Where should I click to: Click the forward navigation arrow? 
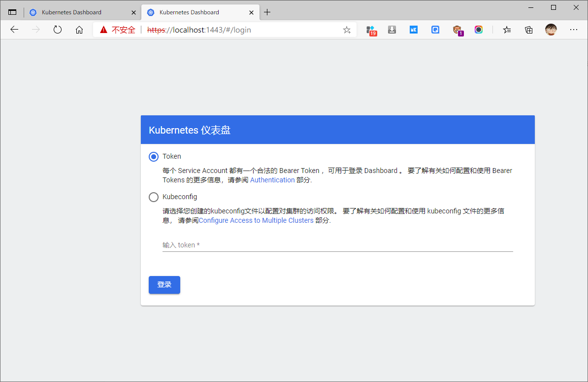tap(35, 30)
